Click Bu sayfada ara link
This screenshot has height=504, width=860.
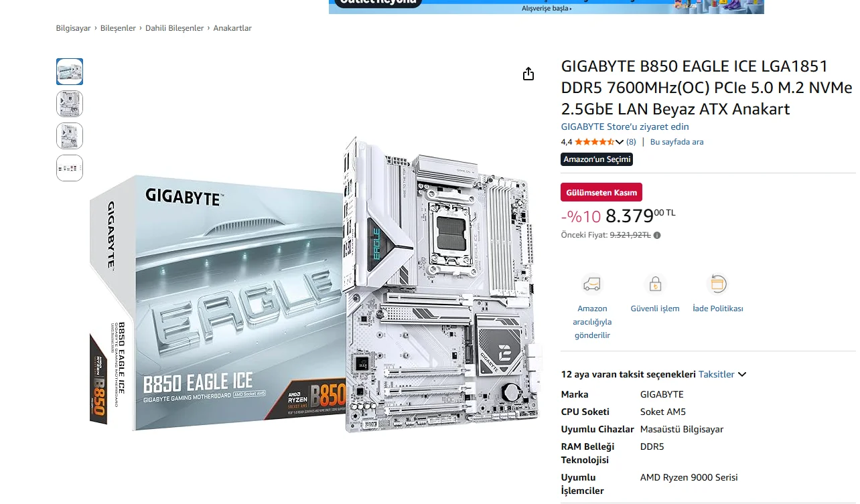(676, 142)
